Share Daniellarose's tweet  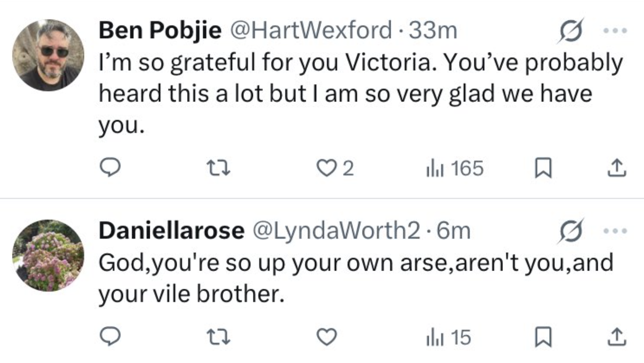617,337
